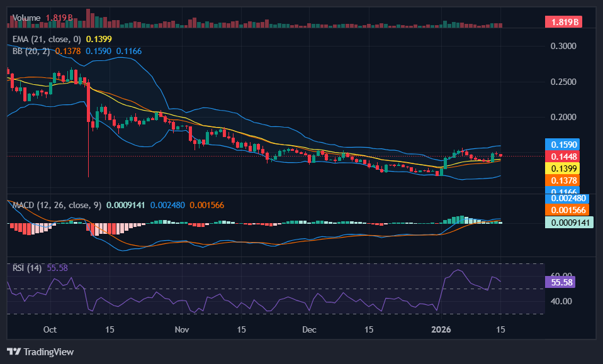Click the RSI (14) indicator legend
This screenshot has width=603, height=364.
[x=28, y=268]
